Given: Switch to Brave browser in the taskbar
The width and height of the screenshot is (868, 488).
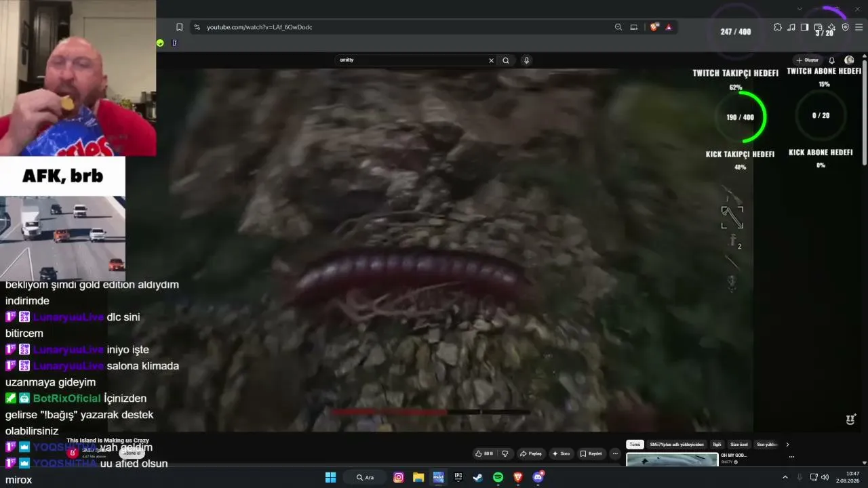Looking at the screenshot, I should 518,477.
